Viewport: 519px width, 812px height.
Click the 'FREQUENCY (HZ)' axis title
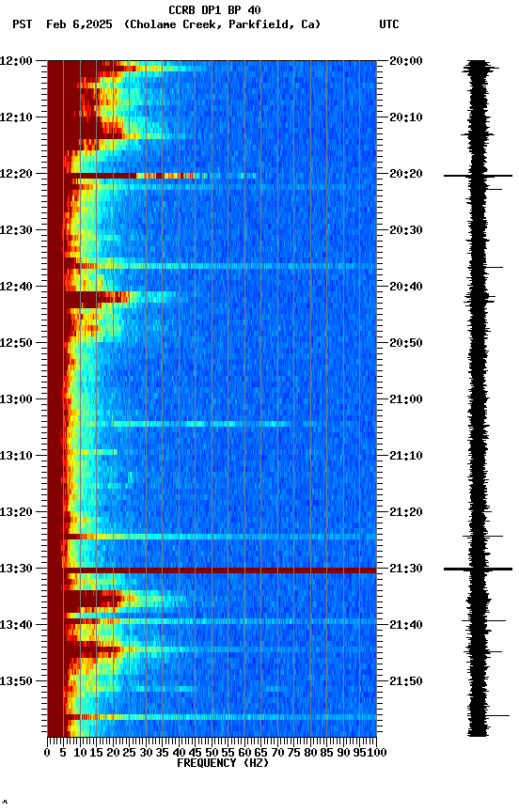click(x=223, y=764)
